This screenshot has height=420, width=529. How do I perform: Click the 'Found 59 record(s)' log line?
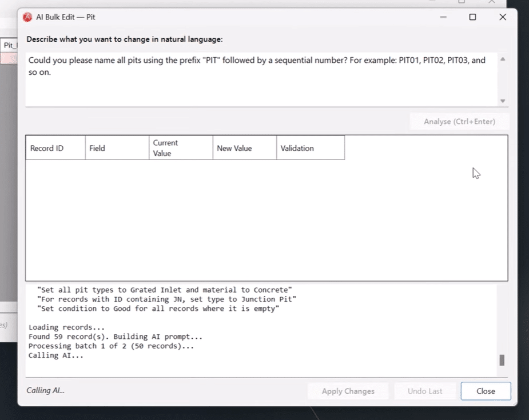click(x=116, y=337)
